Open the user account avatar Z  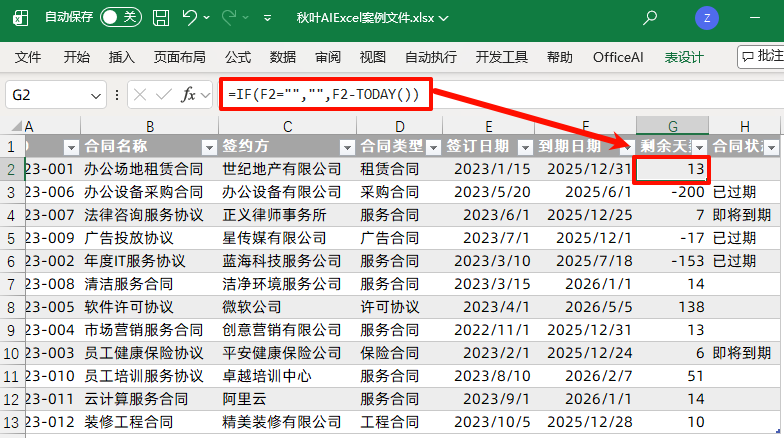tap(707, 18)
